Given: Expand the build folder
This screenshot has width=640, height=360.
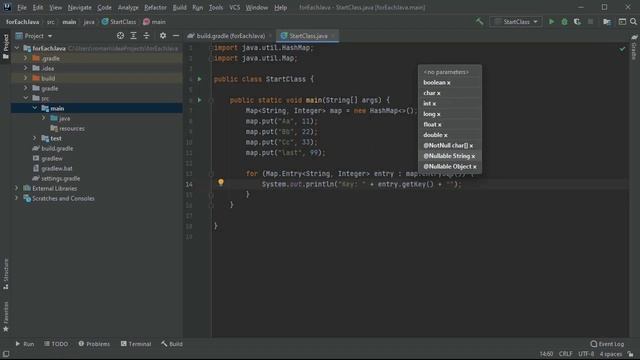Looking at the screenshot, I should pyautogui.click(x=26, y=78).
